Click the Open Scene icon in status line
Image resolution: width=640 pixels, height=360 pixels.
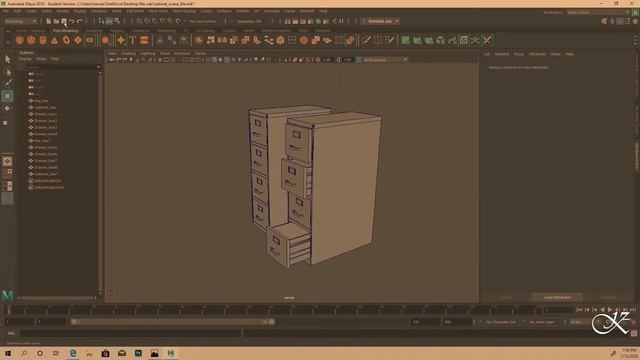pyautogui.click(x=56, y=21)
